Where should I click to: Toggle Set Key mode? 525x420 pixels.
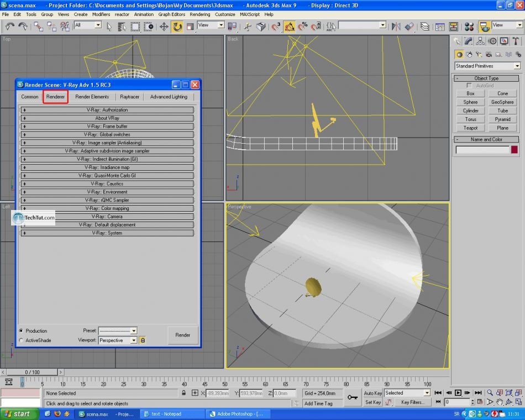click(x=372, y=402)
